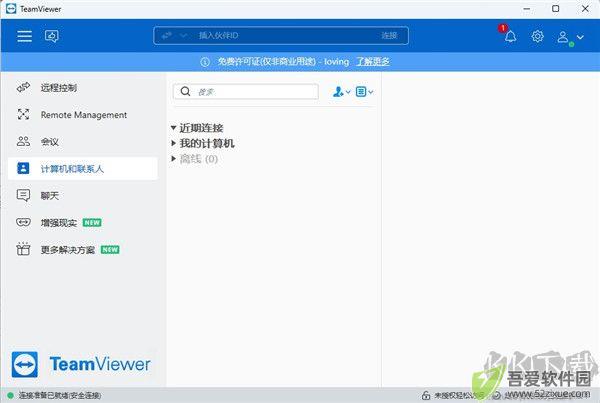This screenshot has width=600, height=403.
Task: Click the contacts book icon
Action: coord(23,168)
